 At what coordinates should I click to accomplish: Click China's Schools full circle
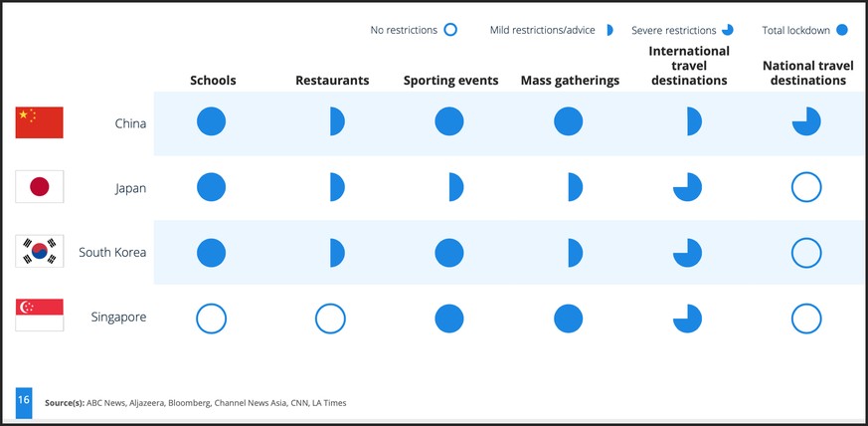click(x=211, y=121)
